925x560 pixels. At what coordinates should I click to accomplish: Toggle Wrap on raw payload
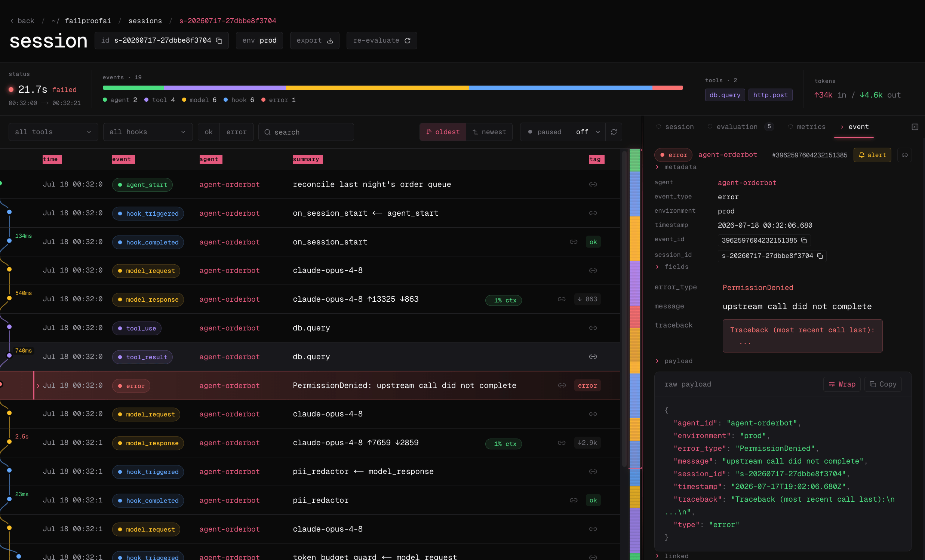[842, 384]
